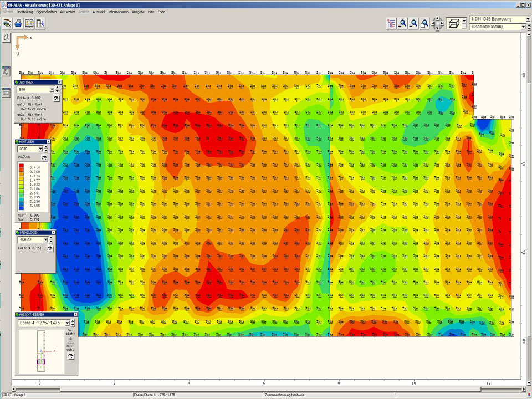
Task: Click the exit door icon
Action: tap(40, 23)
